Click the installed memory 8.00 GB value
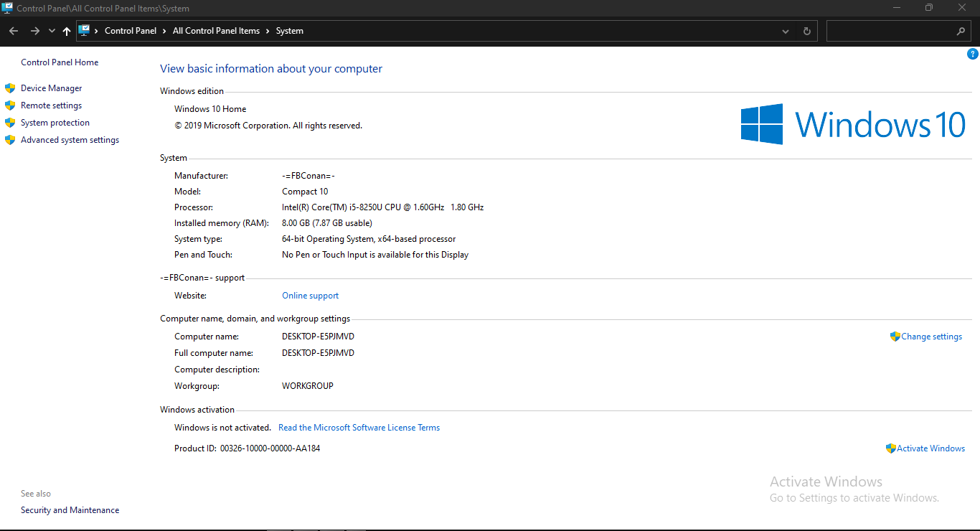 (327, 223)
